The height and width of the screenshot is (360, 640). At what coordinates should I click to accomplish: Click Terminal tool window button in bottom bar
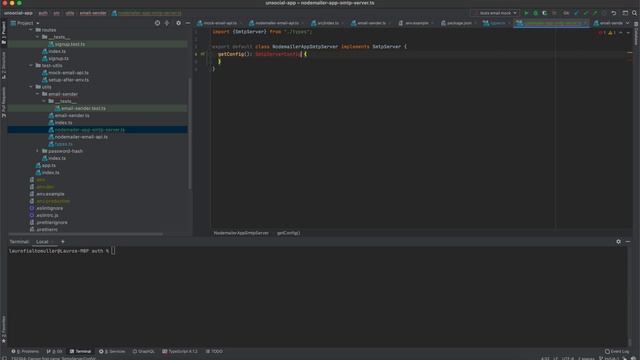pos(80,351)
